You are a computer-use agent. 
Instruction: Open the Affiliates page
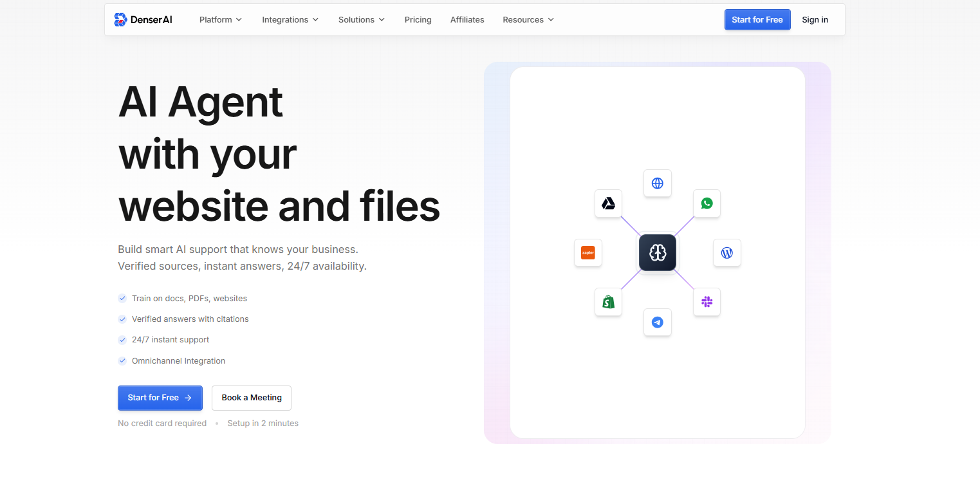point(467,19)
